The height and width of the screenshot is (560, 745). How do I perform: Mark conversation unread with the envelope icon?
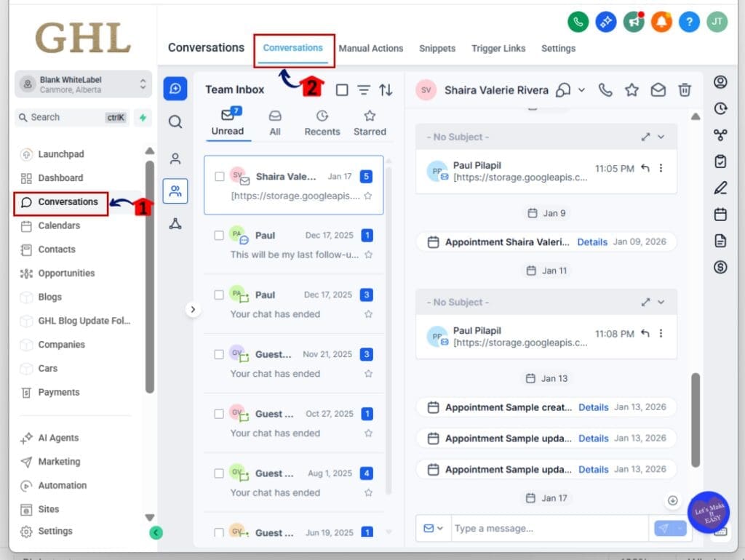tap(658, 90)
